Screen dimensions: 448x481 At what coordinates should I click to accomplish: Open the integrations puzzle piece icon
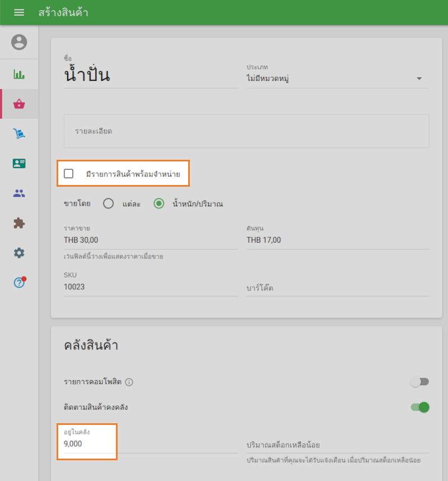pyautogui.click(x=19, y=223)
